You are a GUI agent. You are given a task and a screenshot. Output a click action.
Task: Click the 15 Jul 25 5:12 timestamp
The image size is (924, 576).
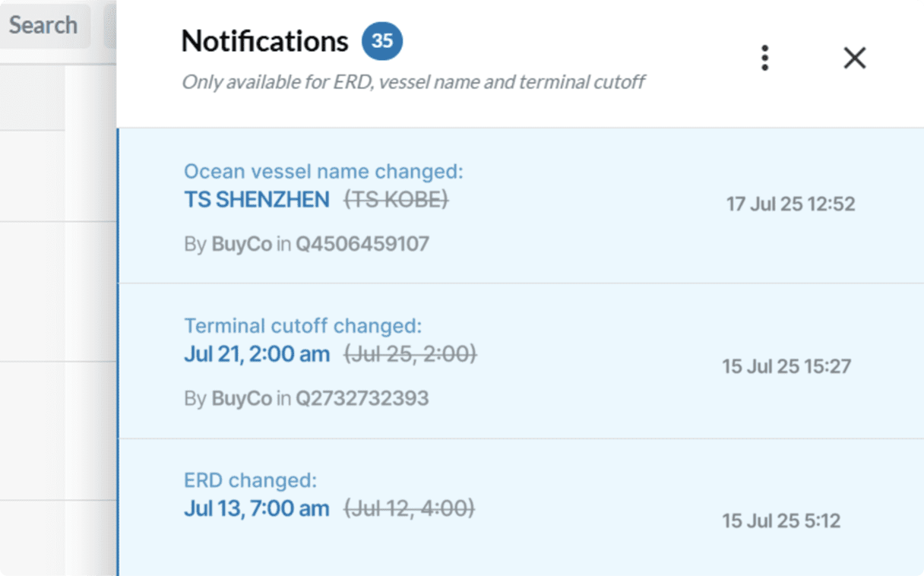(x=781, y=521)
